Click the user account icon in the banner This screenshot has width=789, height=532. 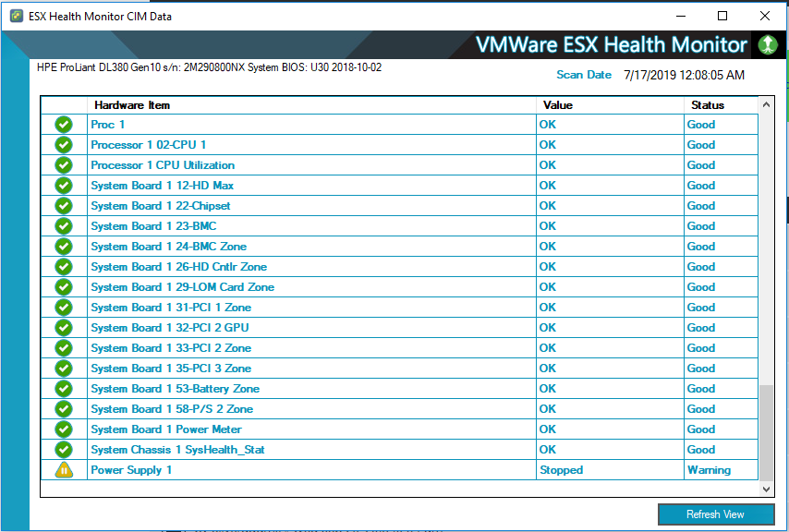pos(768,44)
